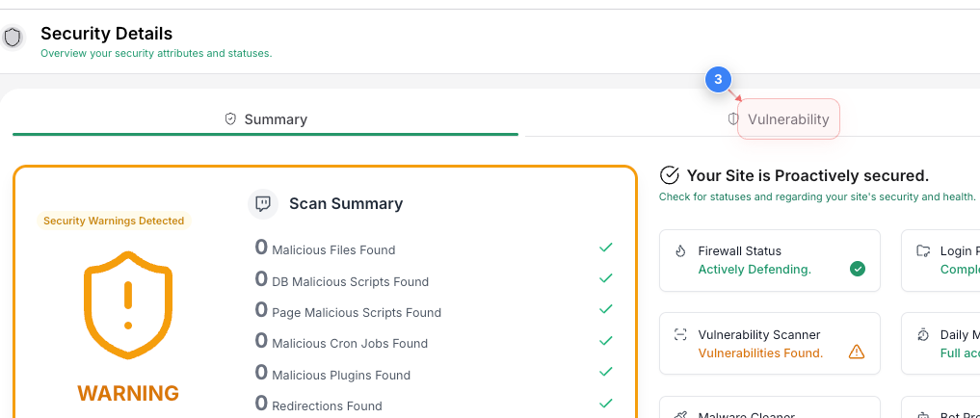Open the Vulnerability tab

point(788,118)
